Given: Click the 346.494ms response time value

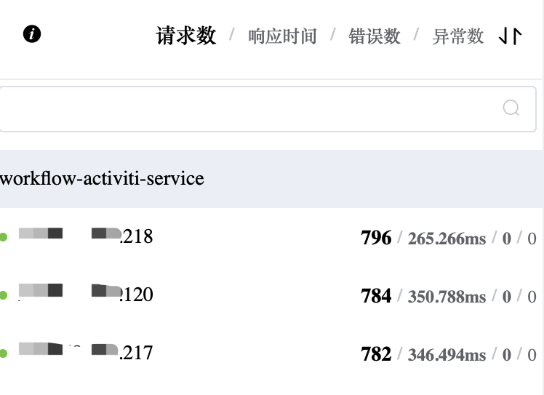Looking at the screenshot, I should click(x=447, y=355).
